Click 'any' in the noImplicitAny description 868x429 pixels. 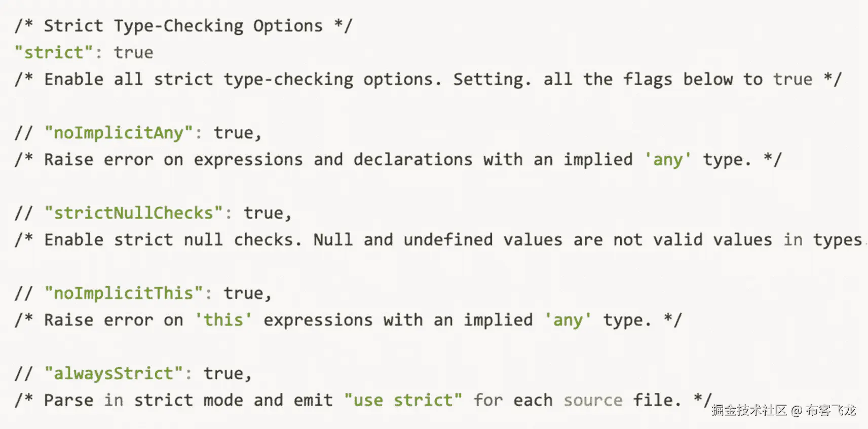668,160
